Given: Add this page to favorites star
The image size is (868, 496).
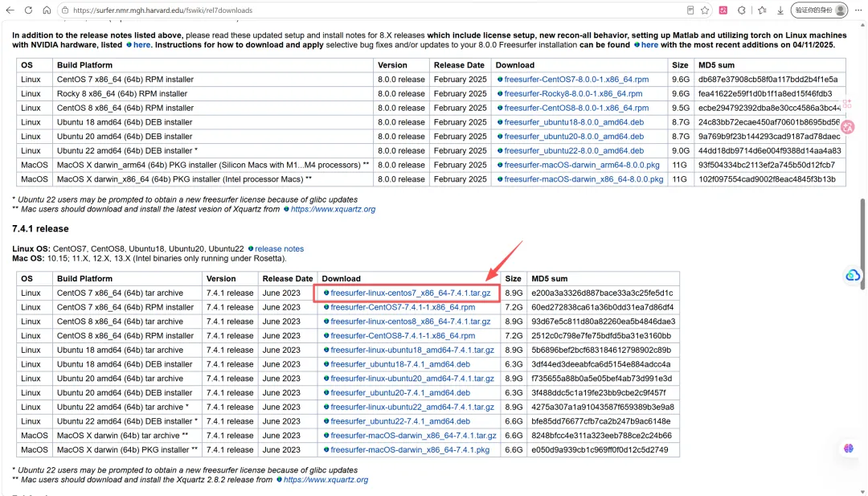Looking at the screenshot, I should pyautogui.click(x=705, y=10).
